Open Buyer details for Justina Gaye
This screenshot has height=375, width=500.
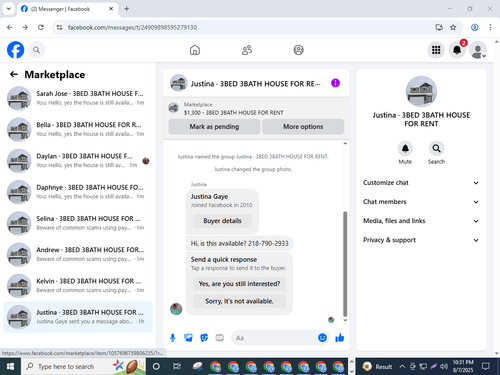pyautogui.click(x=222, y=221)
